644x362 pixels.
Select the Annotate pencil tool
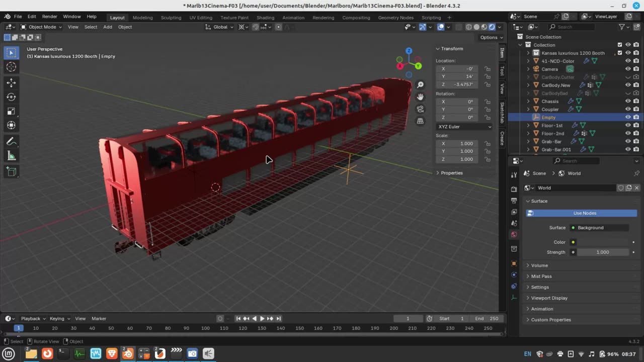tap(11, 142)
